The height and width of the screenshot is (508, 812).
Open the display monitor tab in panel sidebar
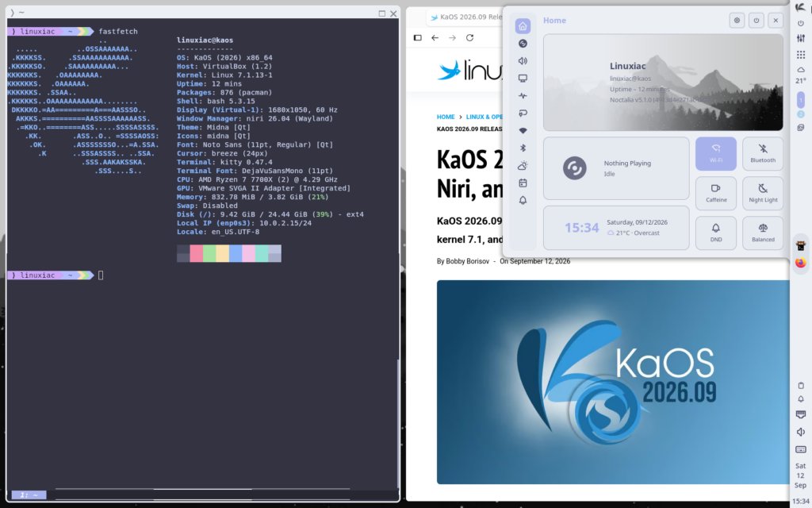523,79
